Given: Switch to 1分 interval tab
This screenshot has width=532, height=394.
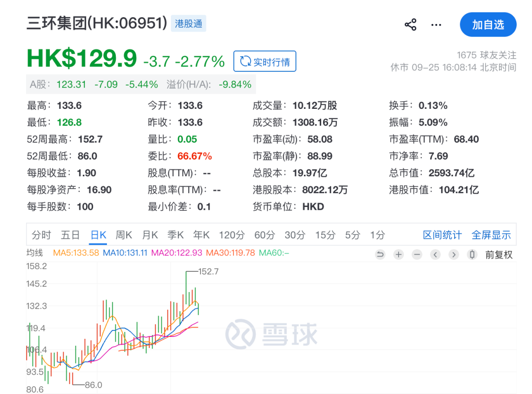Looking at the screenshot, I should pyautogui.click(x=377, y=235).
